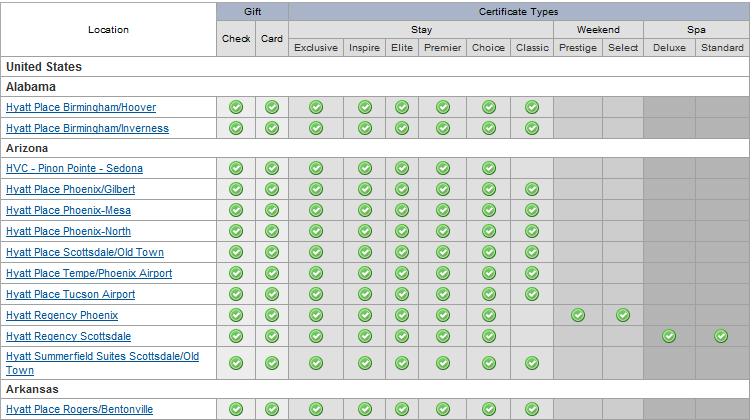Click the Alabama state heading
This screenshot has width=753, height=420.
(31, 87)
